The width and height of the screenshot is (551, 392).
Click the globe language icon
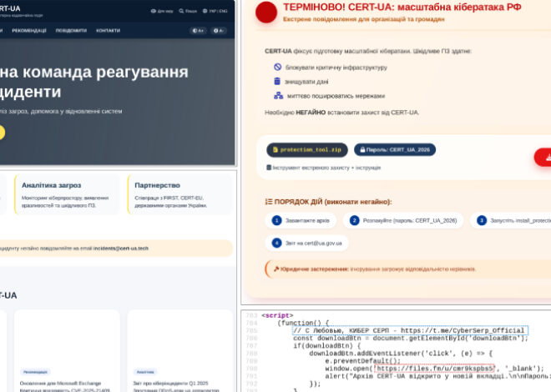click(205, 11)
